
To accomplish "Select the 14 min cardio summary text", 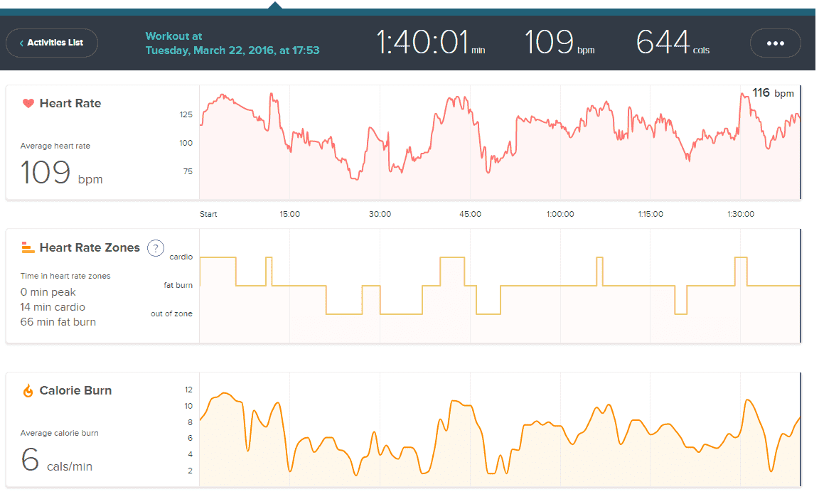I will (x=53, y=307).
